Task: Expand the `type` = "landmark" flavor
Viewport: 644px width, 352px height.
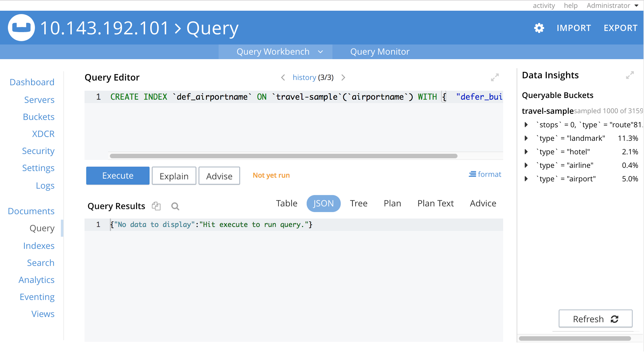Action: point(526,138)
